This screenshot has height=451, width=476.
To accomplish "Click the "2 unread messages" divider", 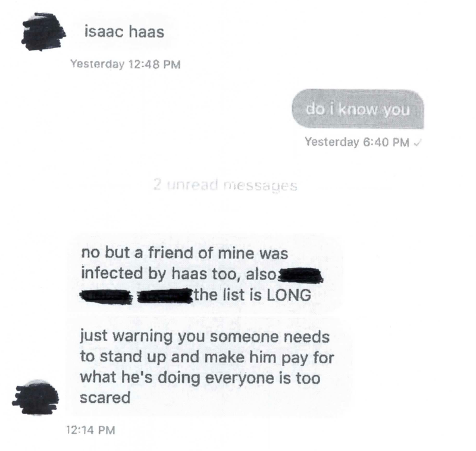I will (226, 185).
